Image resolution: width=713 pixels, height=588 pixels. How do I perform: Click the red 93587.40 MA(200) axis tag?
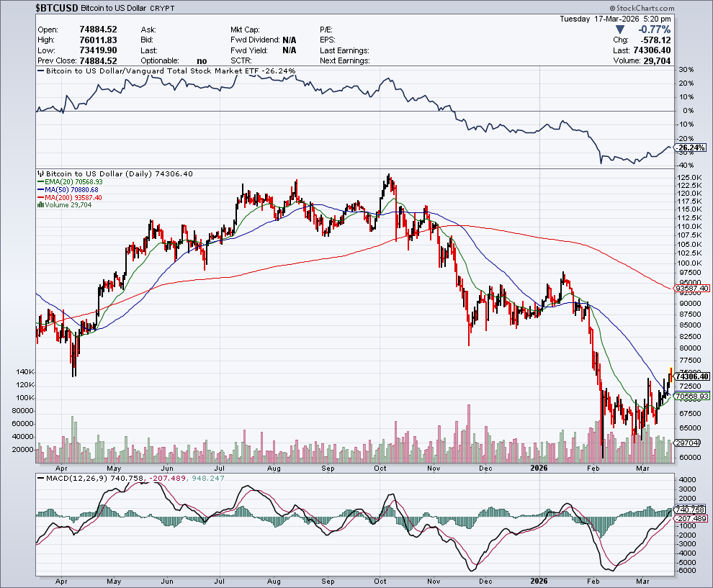click(x=692, y=288)
